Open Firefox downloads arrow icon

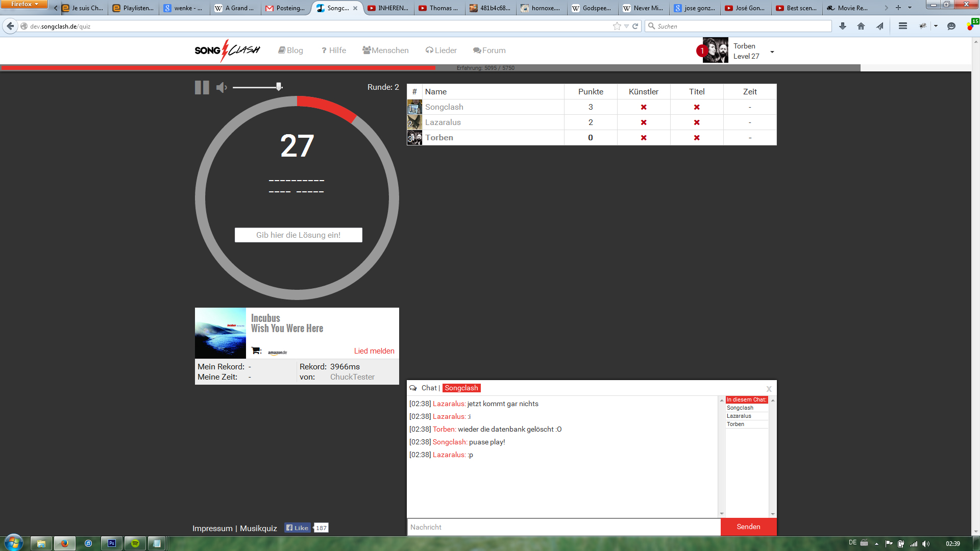coord(843,26)
